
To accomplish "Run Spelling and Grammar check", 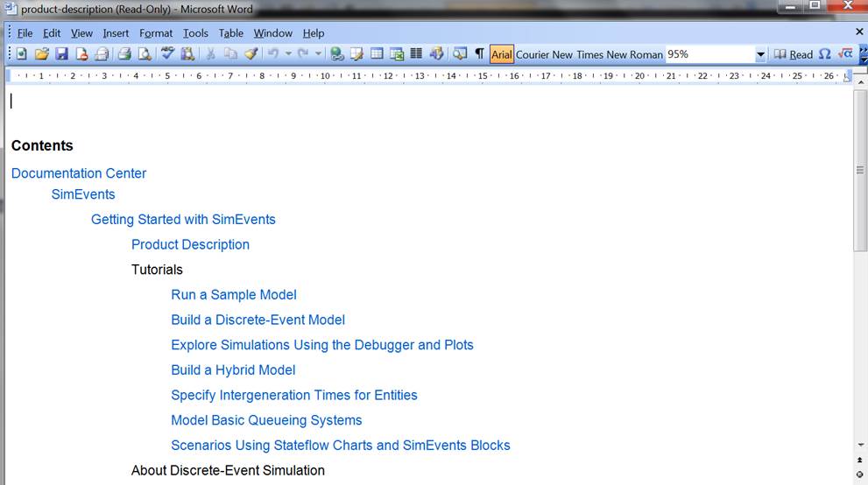I will [168, 53].
